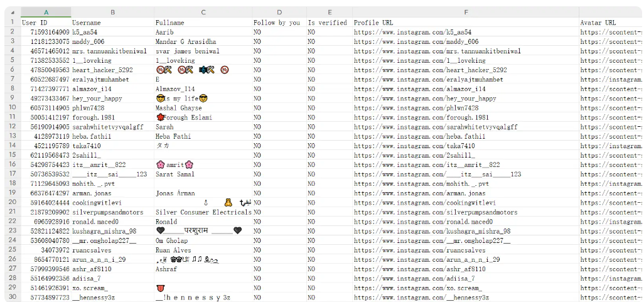The height and width of the screenshot is (302, 644).
Task: Select username cell 'adiisa_7'
Action: [x=112, y=279]
